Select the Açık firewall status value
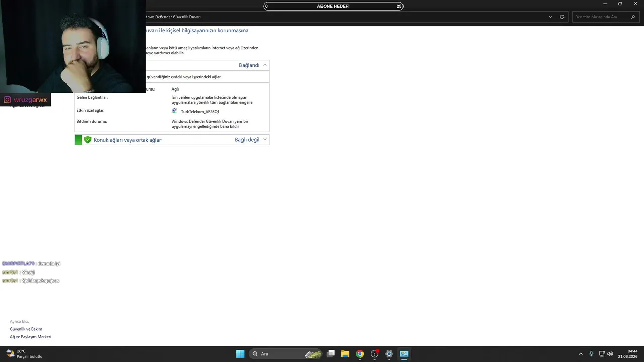This screenshot has width=644, height=362. click(x=175, y=89)
